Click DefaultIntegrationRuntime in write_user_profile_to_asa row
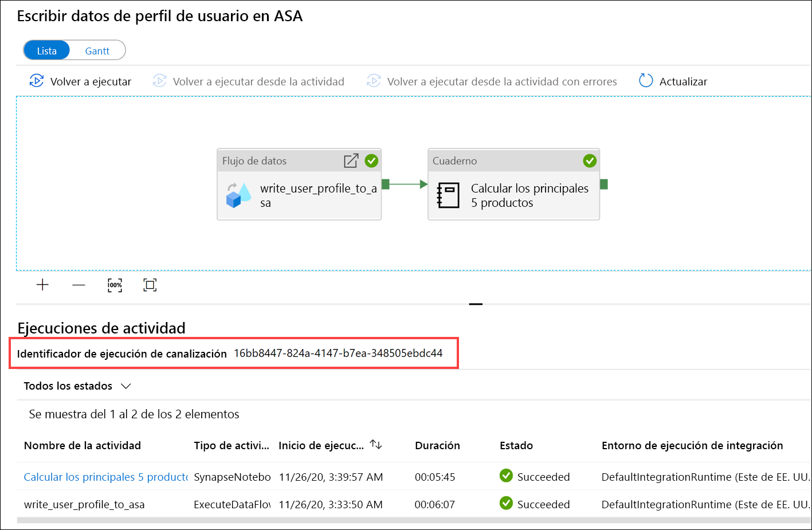 (705, 504)
